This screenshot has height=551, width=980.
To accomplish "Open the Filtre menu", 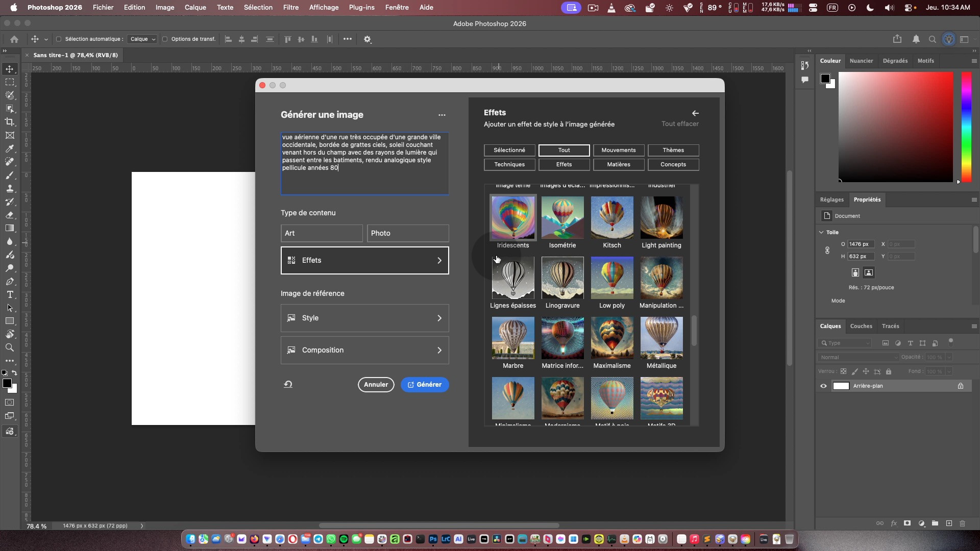I will (290, 8).
